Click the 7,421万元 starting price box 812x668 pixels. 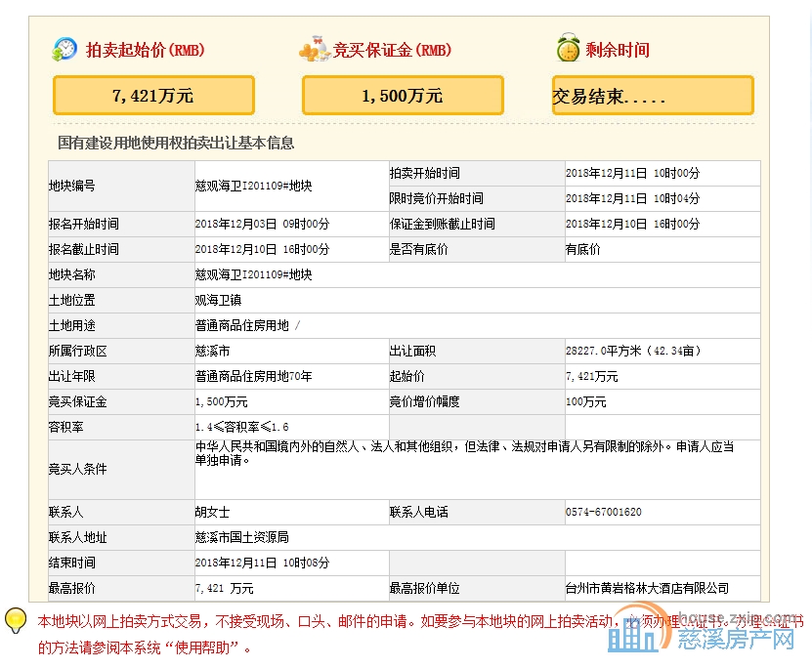[153, 96]
